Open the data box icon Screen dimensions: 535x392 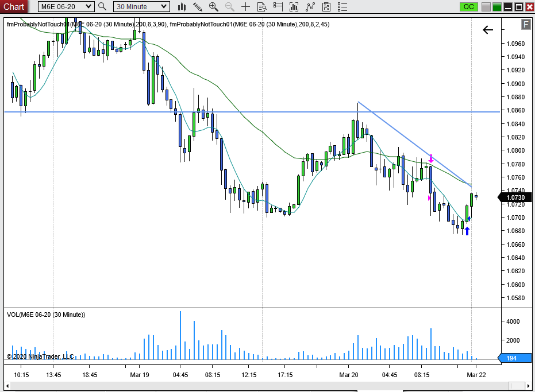[262, 7]
